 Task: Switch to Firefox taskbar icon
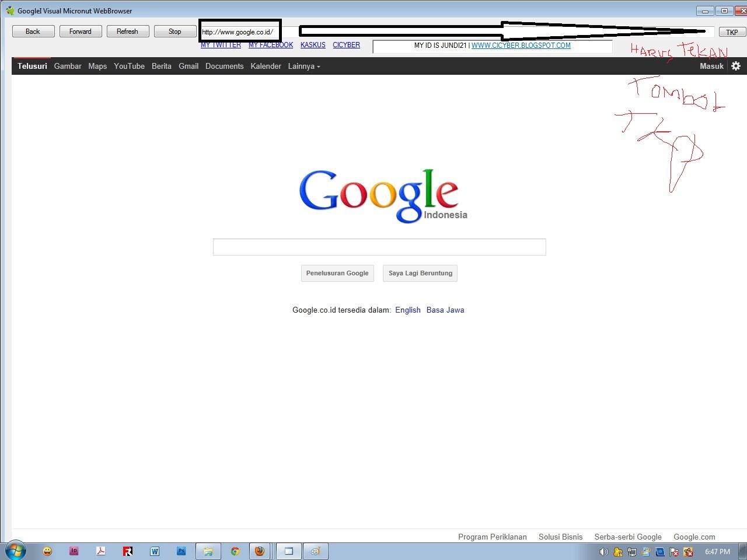[x=260, y=551]
